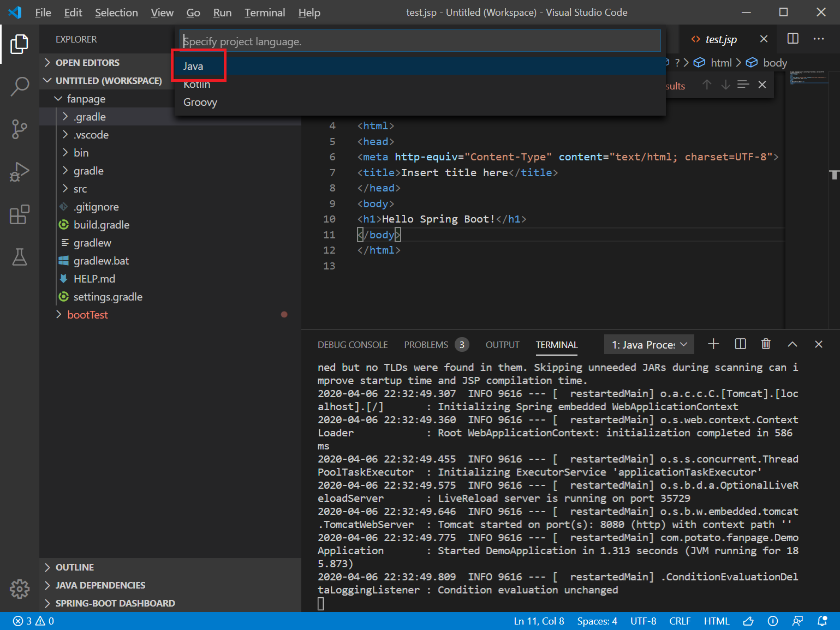Switch to Debug Console tab
This screenshot has width=840, height=630.
coord(353,345)
